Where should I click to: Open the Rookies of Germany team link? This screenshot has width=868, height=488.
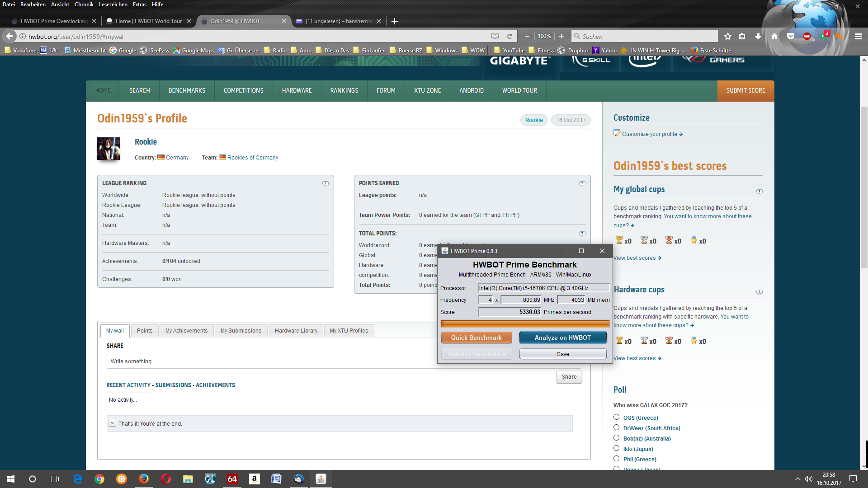(253, 158)
